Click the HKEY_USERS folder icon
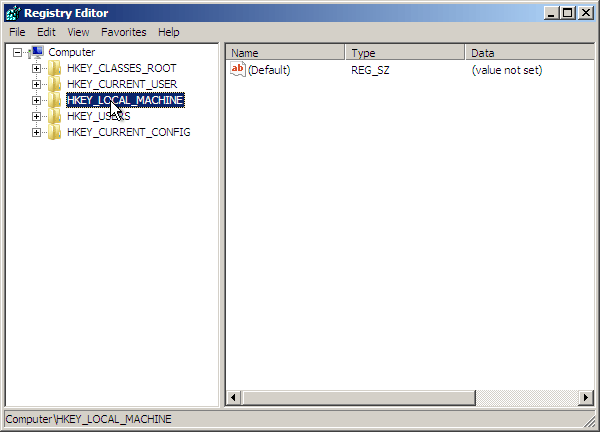Image resolution: width=600 pixels, height=432 pixels. (54, 116)
